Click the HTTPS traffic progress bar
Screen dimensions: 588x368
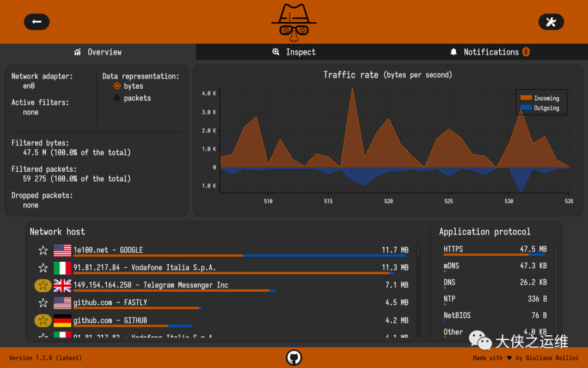[x=494, y=255]
